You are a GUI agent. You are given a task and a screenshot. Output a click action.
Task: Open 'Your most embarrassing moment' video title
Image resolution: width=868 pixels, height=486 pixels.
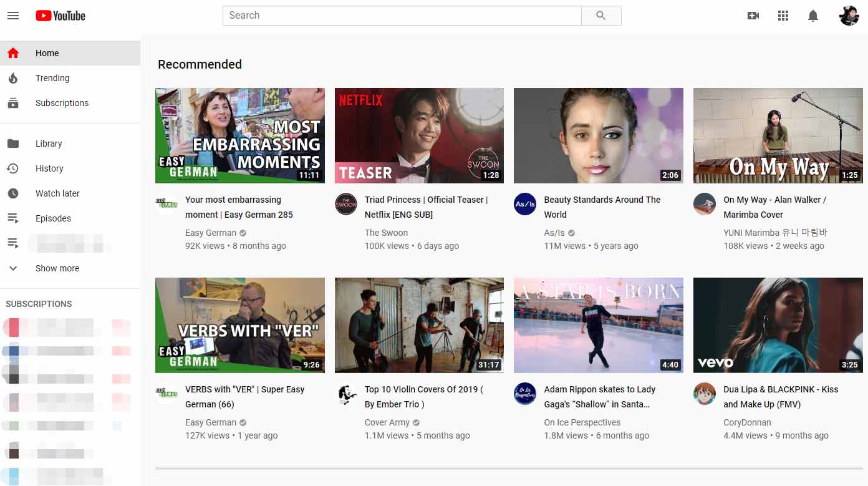(x=239, y=207)
